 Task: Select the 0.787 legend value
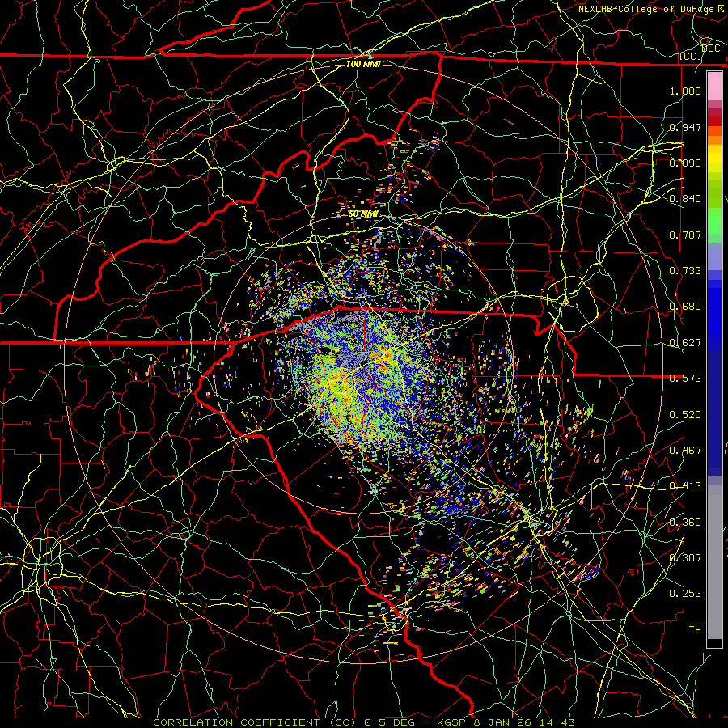coord(685,235)
